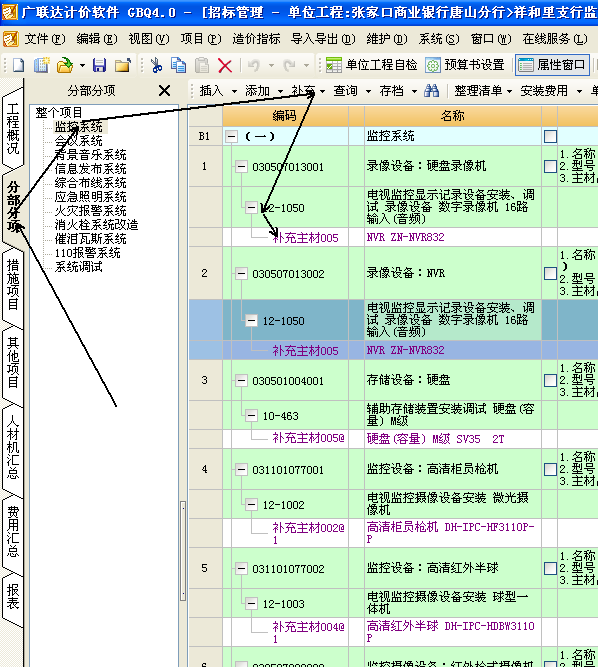This screenshot has width=598, height=667.
Task: Click the folder icon after Save
Action: pyautogui.click(x=123, y=65)
